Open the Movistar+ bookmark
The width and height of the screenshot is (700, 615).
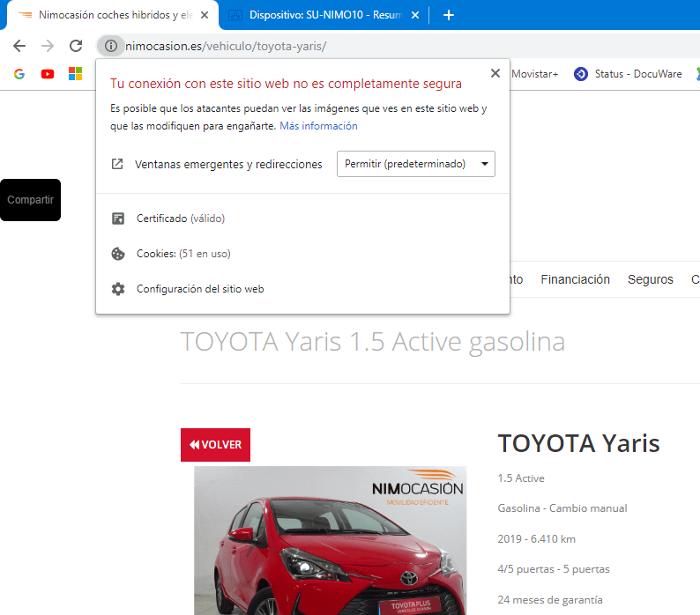pyautogui.click(x=535, y=74)
